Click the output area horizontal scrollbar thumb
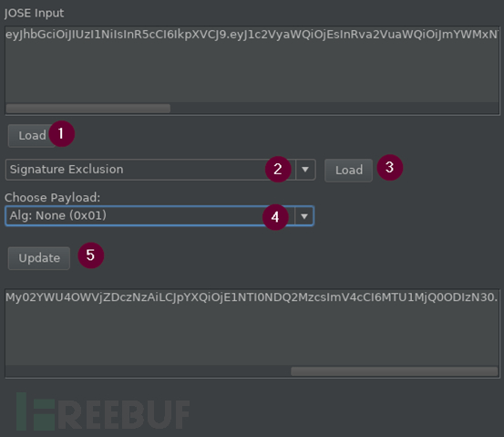 (x=395, y=371)
